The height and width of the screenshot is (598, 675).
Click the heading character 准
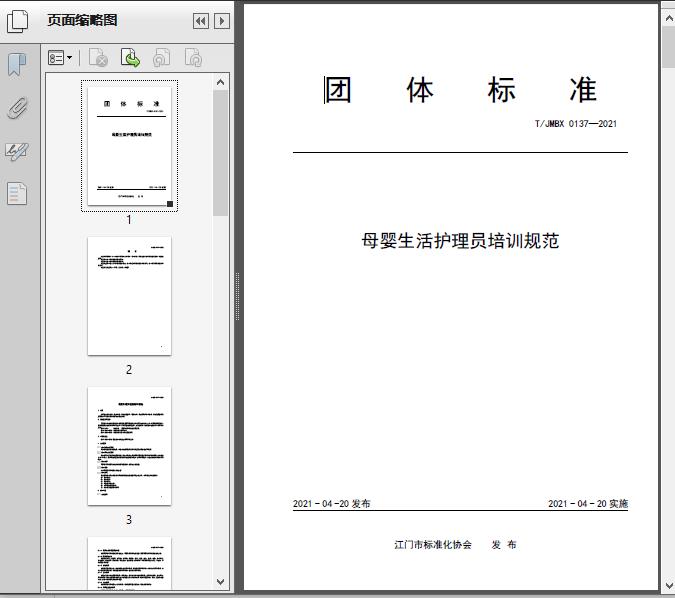(583, 90)
